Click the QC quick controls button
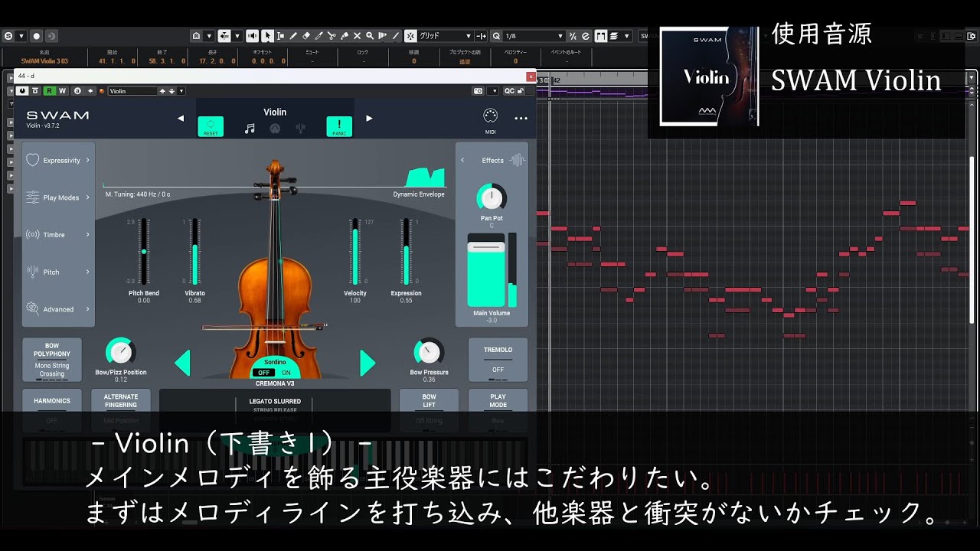The width and height of the screenshot is (980, 551). point(509,90)
